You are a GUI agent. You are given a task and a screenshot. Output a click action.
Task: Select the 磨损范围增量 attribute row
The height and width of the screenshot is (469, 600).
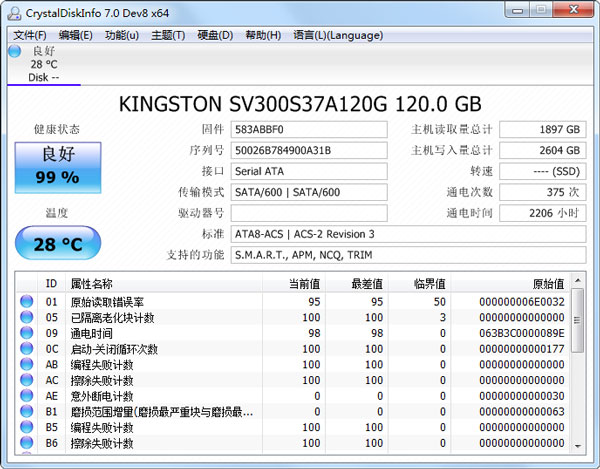click(x=293, y=411)
